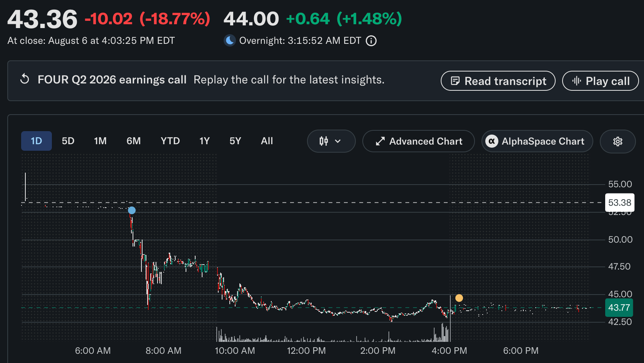This screenshot has width=644, height=363.
Task: Click the blue event marker on chart
Action: point(132,210)
